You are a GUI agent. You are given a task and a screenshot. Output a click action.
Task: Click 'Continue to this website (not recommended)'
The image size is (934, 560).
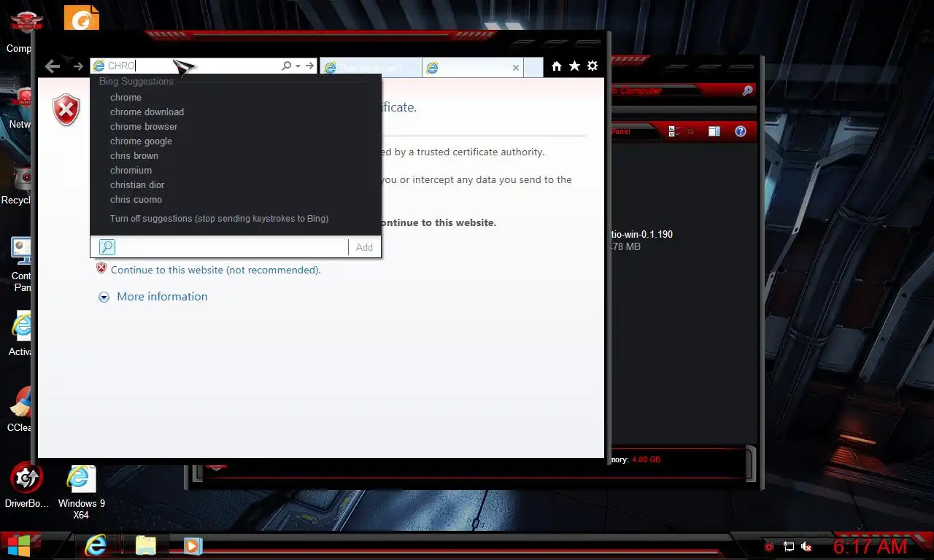coord(215,270)
